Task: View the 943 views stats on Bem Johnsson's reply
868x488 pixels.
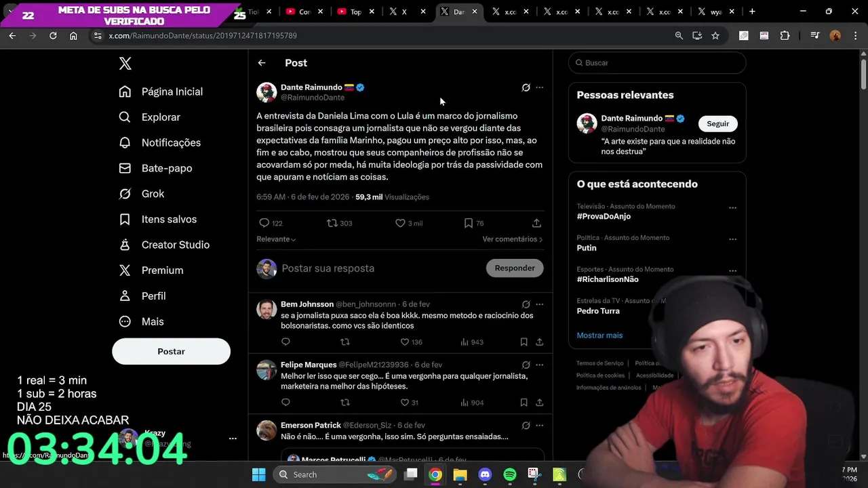Action: point(471,342)
